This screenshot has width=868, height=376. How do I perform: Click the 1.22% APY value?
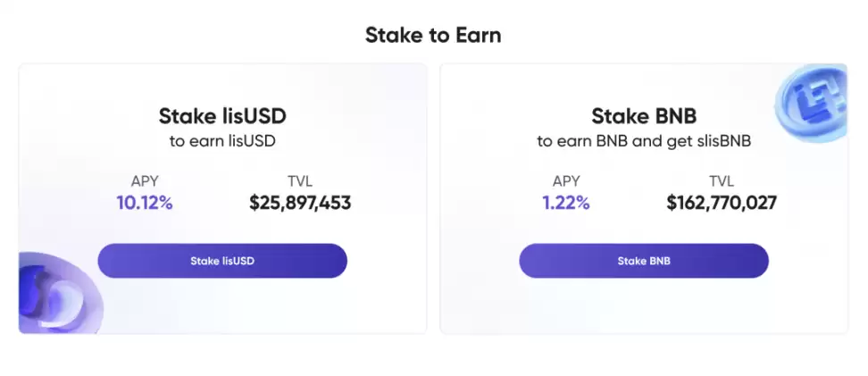tap(566, 203)
